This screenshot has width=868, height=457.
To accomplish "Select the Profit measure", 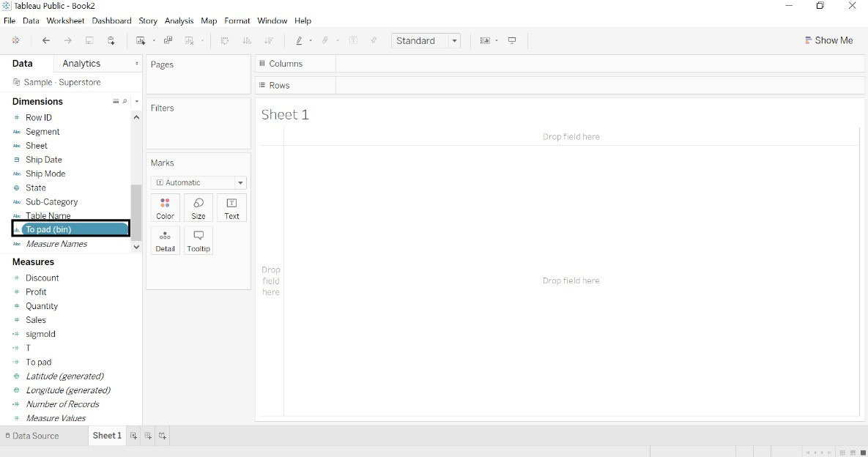I will click(x=36, y=292).
